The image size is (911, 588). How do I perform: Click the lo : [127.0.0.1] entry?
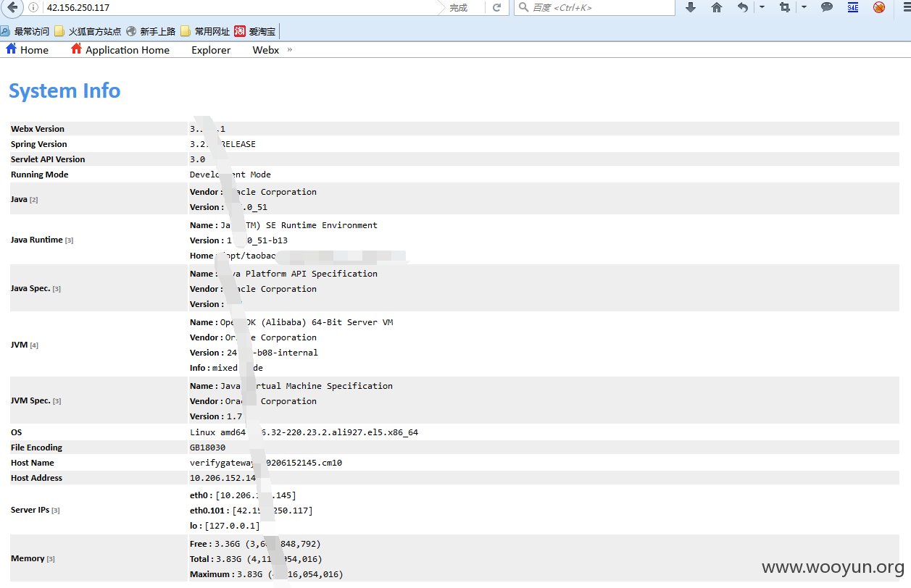point(225,526)
